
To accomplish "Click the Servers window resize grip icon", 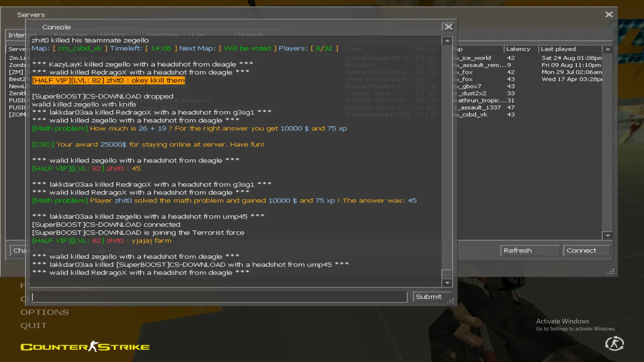I will coord(611,272).
